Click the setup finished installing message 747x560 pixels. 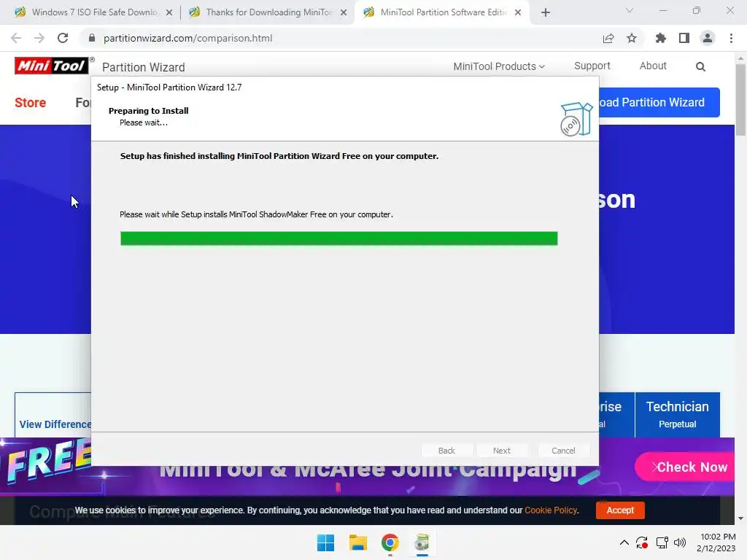pos(279,156)
